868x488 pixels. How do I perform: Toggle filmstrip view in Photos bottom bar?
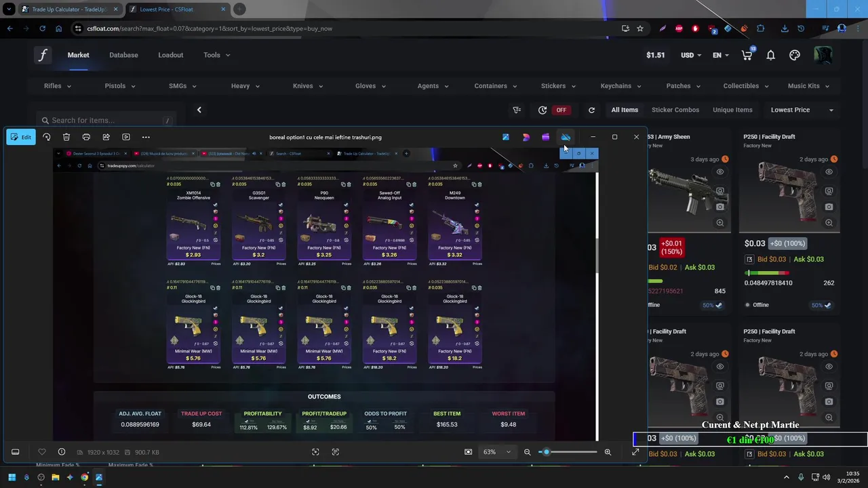click(16, 452)
